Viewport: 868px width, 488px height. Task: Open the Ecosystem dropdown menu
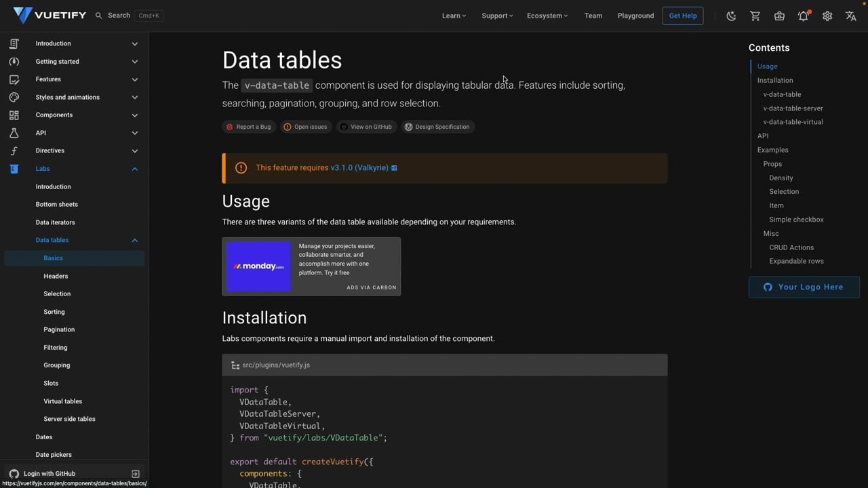[x=547, y=16]
